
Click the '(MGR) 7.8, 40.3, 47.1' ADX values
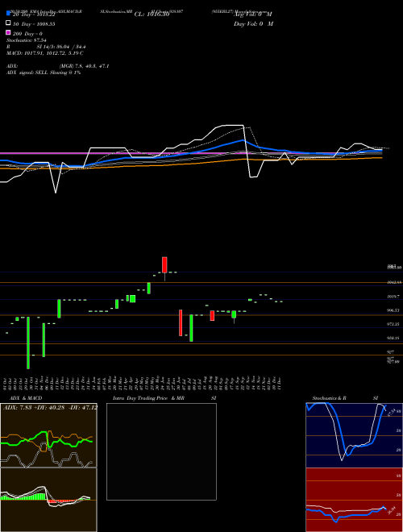coord(84,66)
